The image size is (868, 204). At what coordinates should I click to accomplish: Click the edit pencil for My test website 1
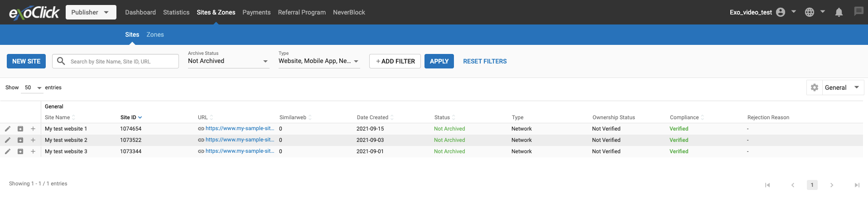pyautogui.click(x=8, y=129)
